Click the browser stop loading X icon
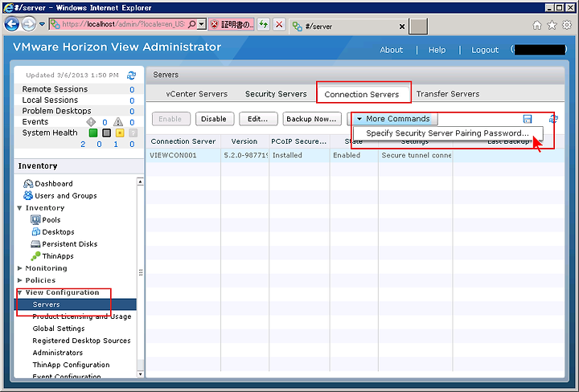579x392 pixels. click(279, 25)
